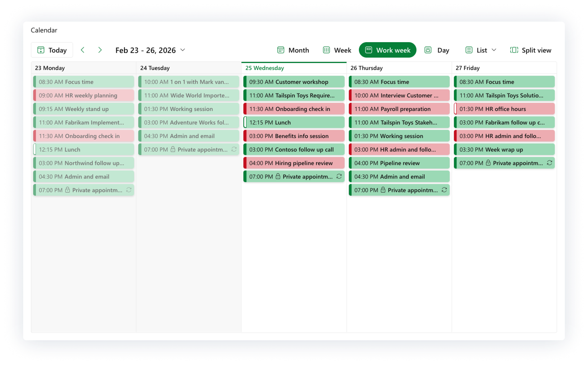Viewport: 588px width, 365px height.
Task: Click lock icon on Monday private appointment
Action: pos(68,190)
